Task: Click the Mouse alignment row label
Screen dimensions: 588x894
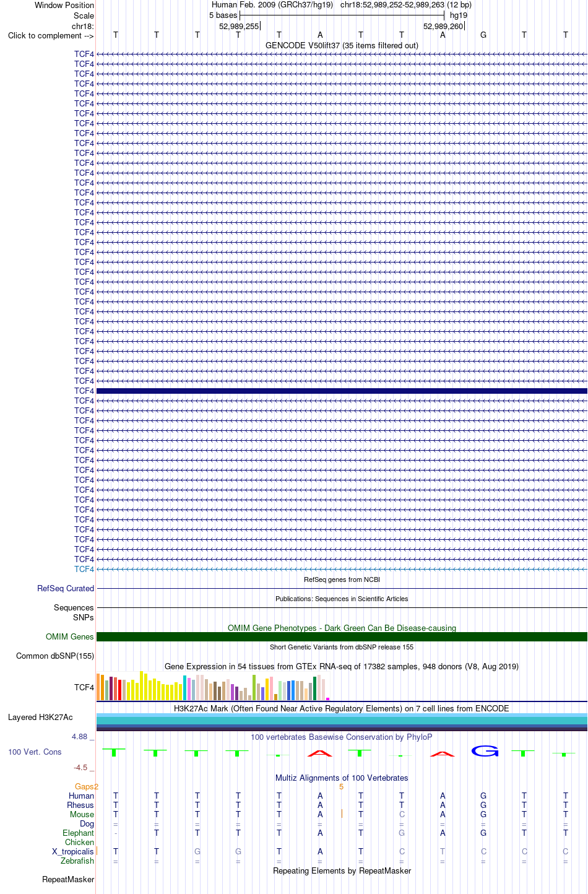Action: 82,814
